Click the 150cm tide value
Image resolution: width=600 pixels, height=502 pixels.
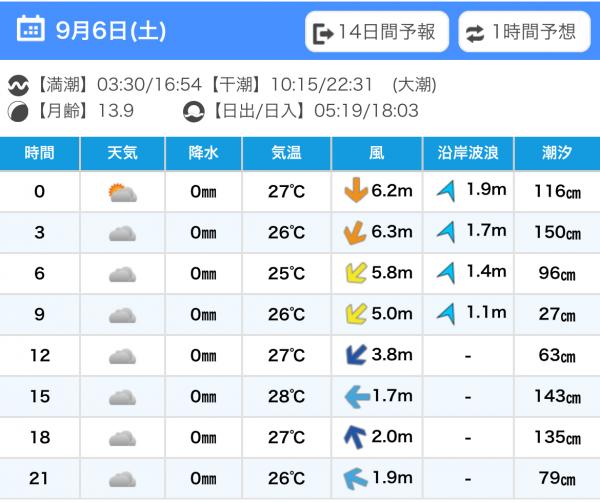pos(557,233)
